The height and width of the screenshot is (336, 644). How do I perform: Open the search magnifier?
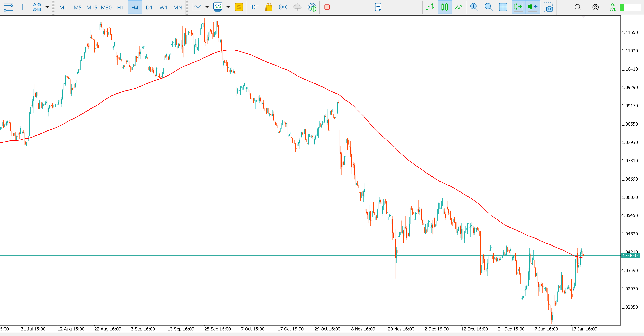(578, 7)
